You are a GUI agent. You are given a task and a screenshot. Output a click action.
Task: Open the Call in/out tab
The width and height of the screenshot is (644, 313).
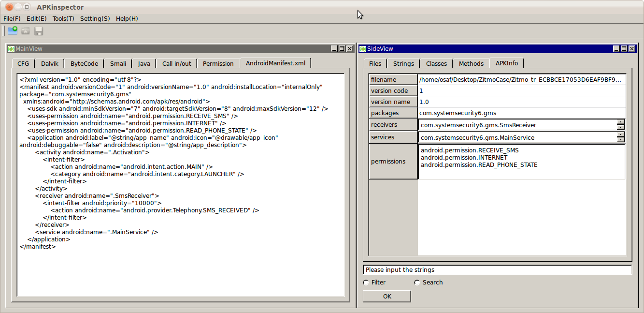(176, 63)
